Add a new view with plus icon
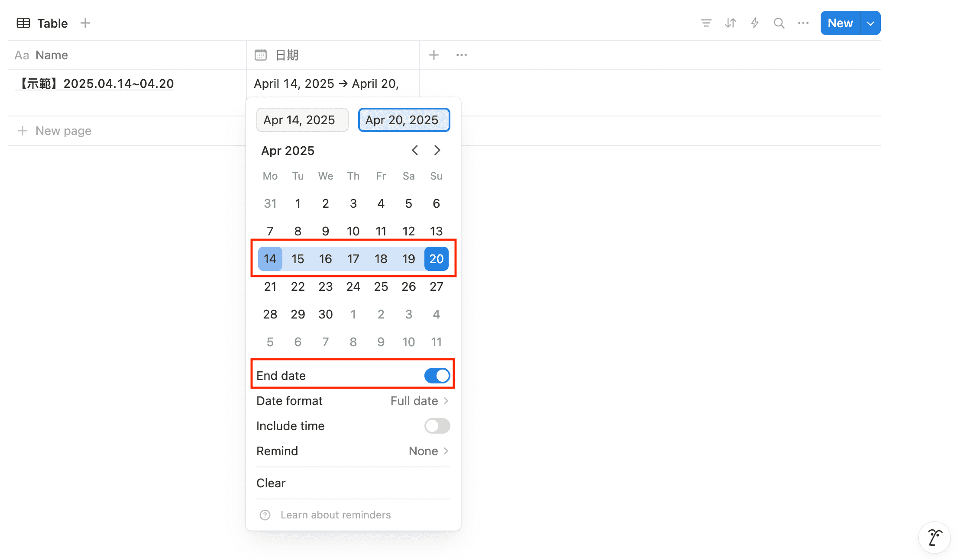The height and width of the screenshot is (560, 964). pyautogui.click(x=85, y=23)
